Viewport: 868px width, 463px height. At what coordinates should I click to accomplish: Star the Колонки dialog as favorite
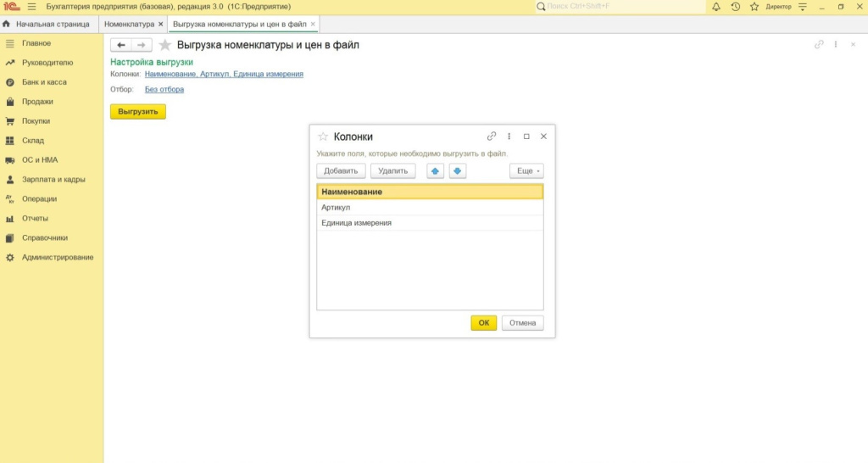tap(323, 137)
